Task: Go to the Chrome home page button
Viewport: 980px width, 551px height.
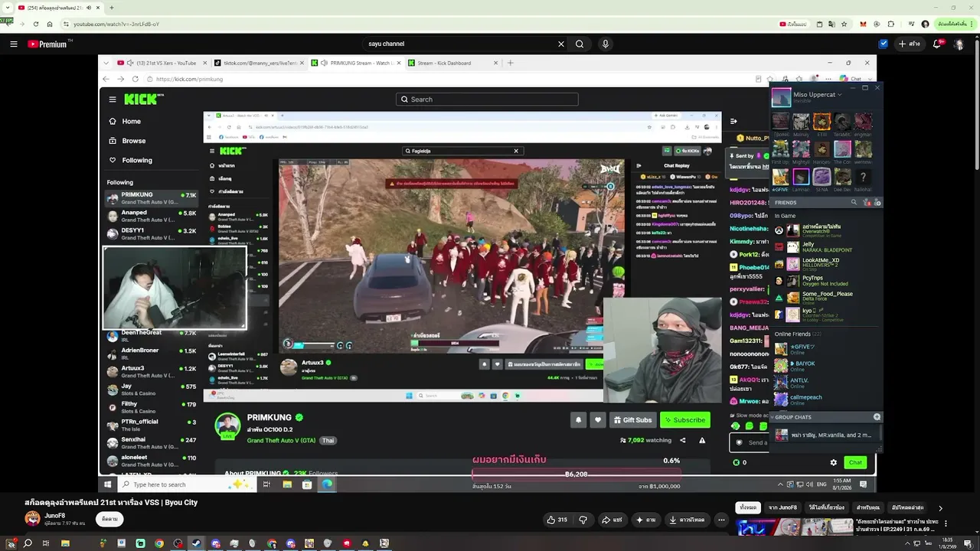Action: click(50, 24)
